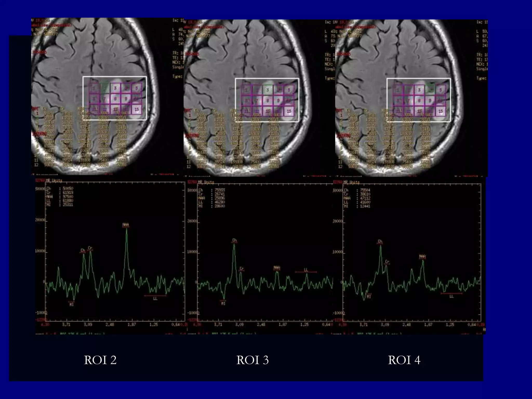Click green highlighted voxel 3 in middle MRI
Screen dimensions: 532x399
[267, 90]
